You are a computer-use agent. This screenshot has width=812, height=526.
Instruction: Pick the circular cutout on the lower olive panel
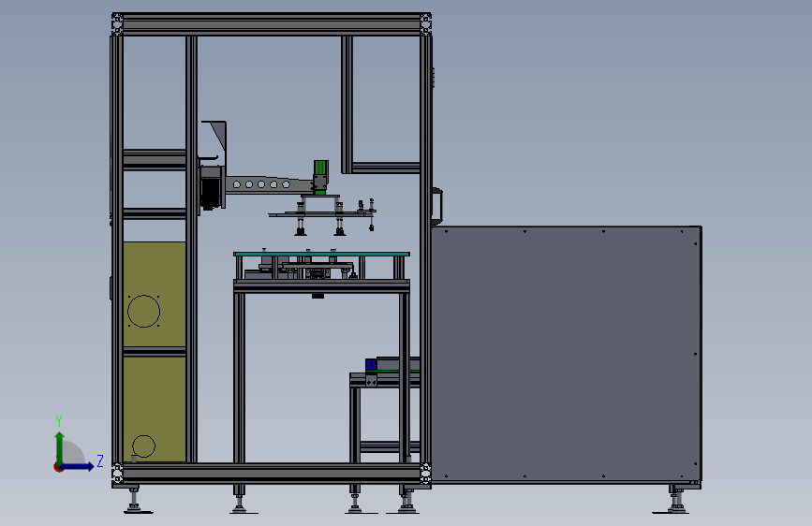[143, 446]
